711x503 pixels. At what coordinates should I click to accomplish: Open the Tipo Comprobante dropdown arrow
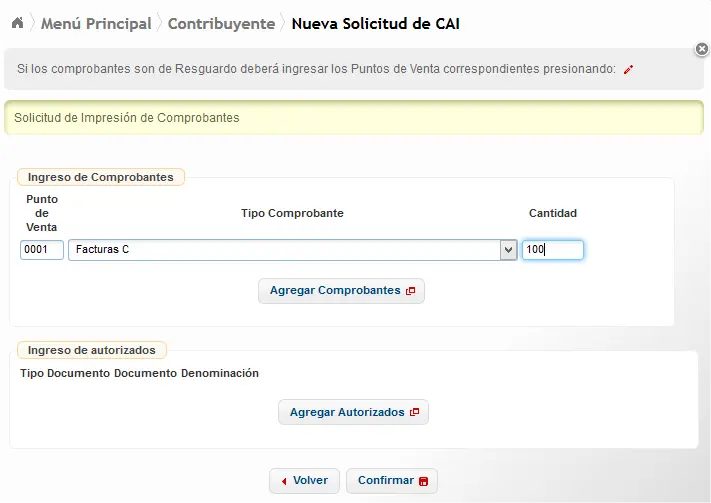coord(508,250)
